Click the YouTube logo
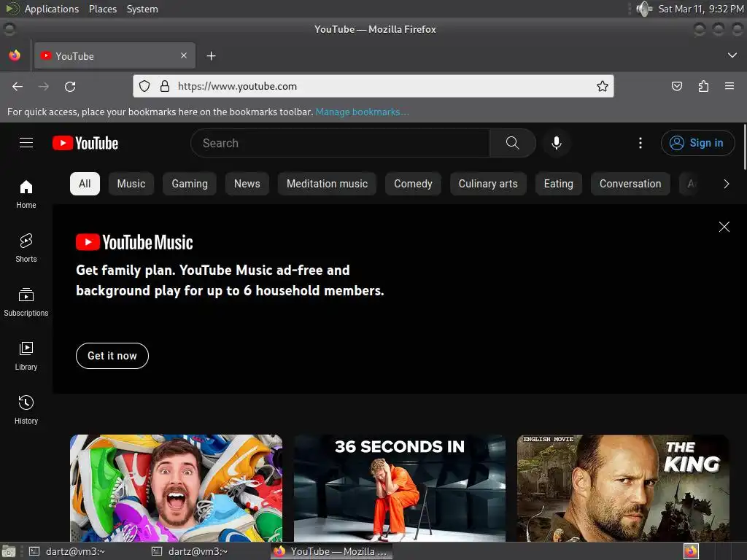Viewport: 747px width, 560px height. click(x=85, y=143)
